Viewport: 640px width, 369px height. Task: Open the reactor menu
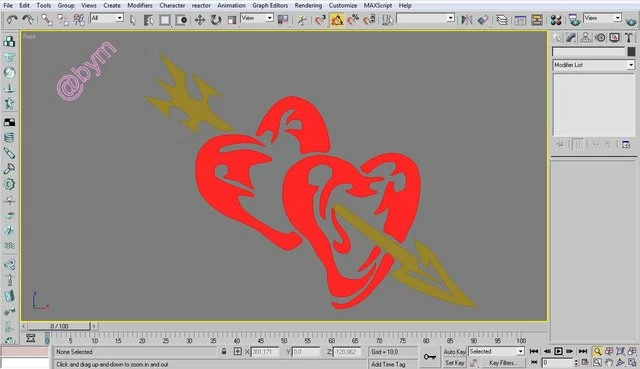pyautogui.click(x=201, y=5)
